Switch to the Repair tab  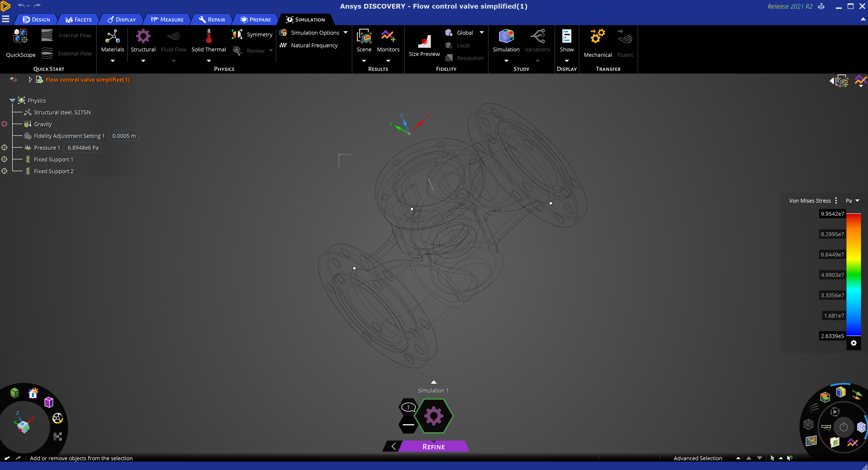tap(212, 19)
